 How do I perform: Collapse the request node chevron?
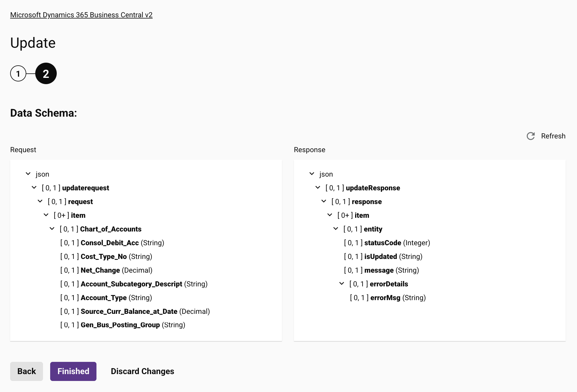pos(40,201)
